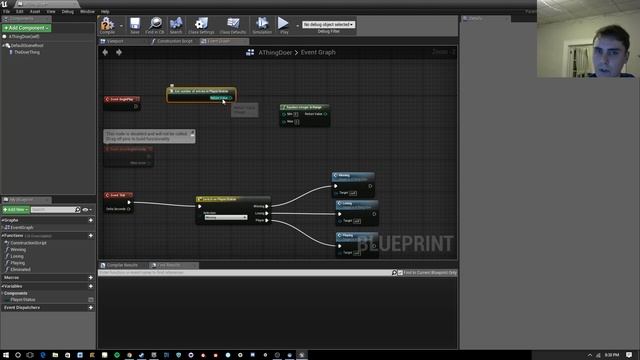Viewport: 640px width, 360px height.
Task: Open Add Component dropdown
Action: (27, 28)
